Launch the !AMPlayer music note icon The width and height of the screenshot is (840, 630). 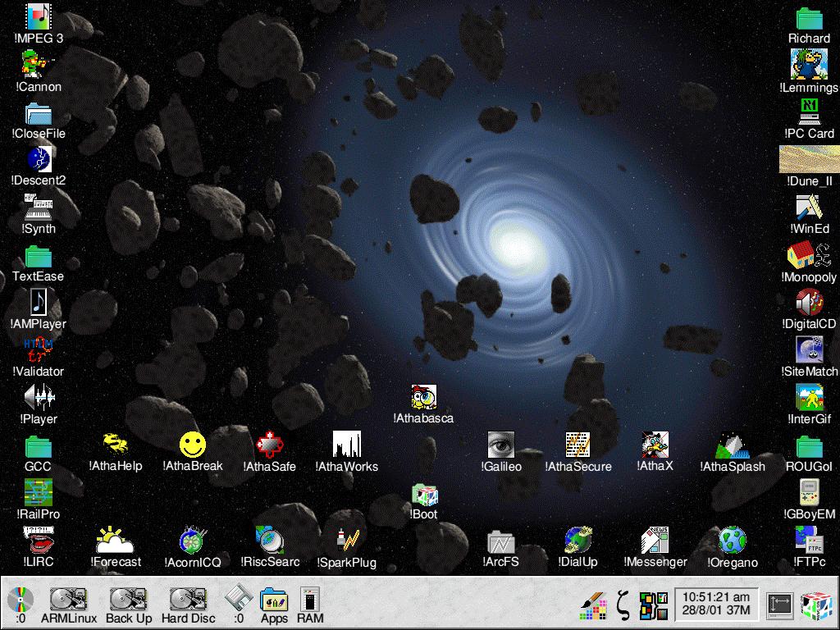(x=38, y=302)
